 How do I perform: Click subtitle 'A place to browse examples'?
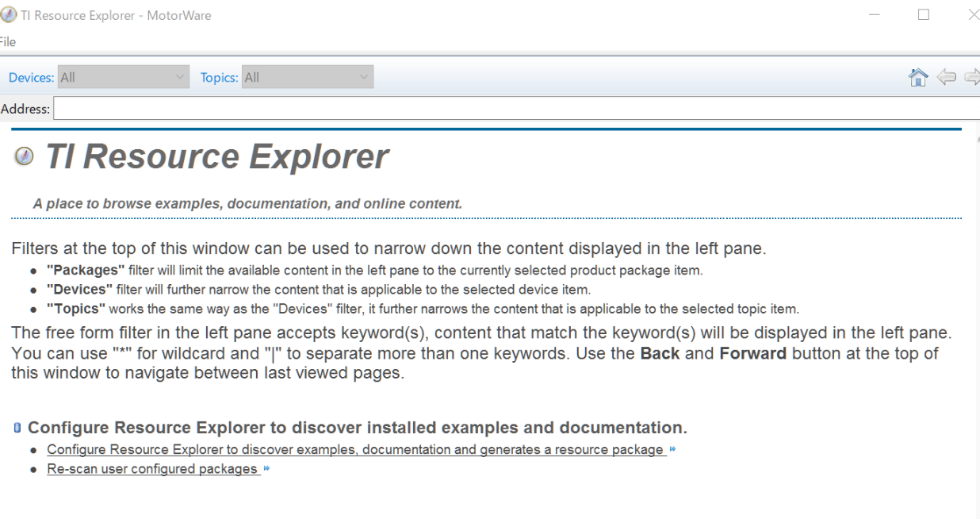tap(247, 204)
